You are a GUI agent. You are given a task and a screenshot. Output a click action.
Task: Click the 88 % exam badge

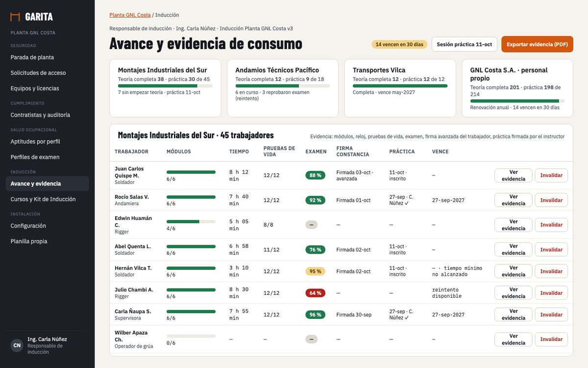(x=315, y=175)
